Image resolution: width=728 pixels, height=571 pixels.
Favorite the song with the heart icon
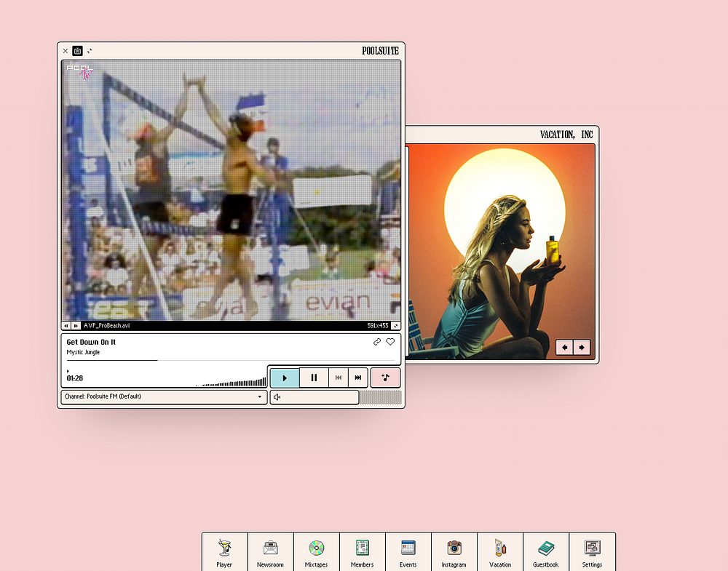(390, 342)
